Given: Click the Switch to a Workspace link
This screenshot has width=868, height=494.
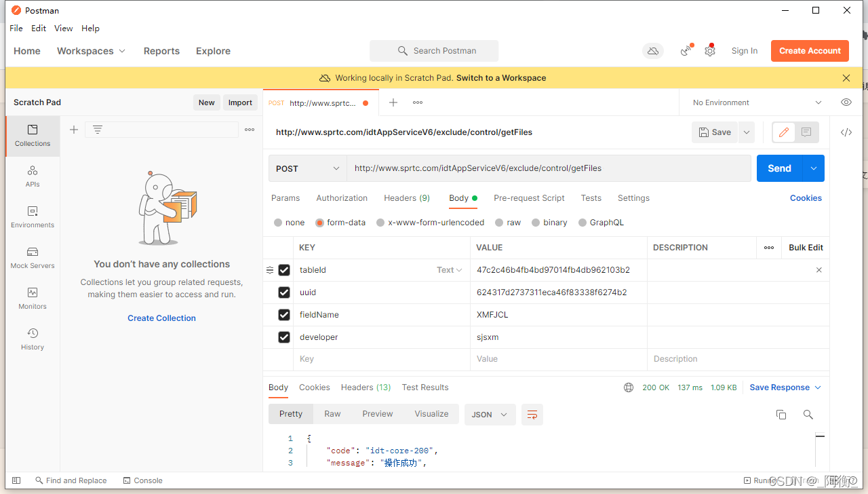Looking at the screenshot, I should click(x=501, y=78).
